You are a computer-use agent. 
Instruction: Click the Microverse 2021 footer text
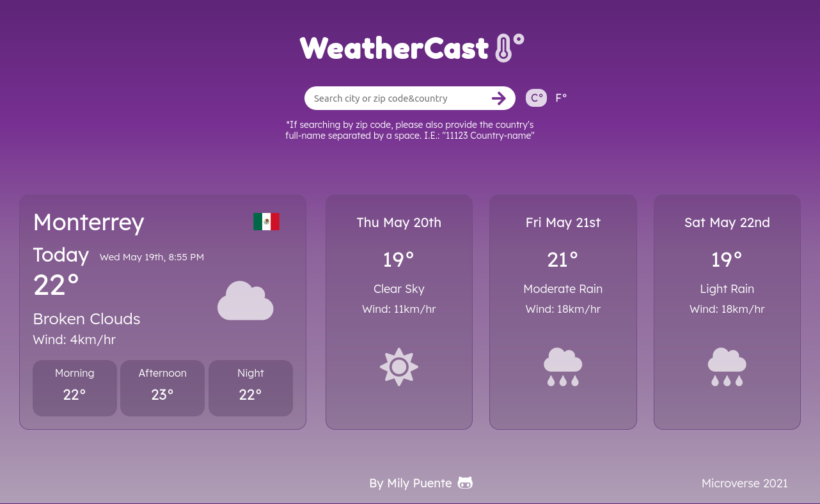coord(745,483)
